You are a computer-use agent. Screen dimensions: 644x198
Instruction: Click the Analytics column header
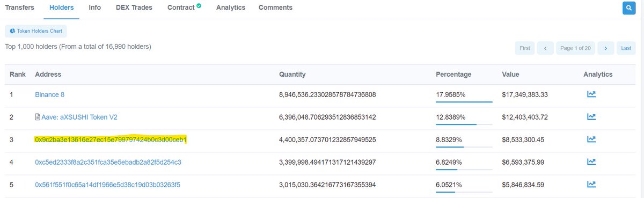(x=598, y=74)
